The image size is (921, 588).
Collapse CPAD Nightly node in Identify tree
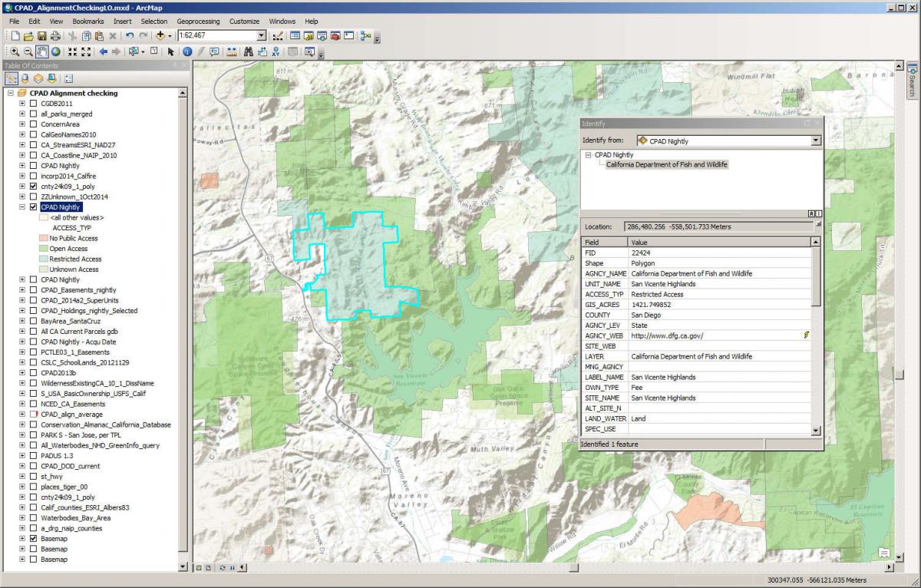[x=589, y=155]
